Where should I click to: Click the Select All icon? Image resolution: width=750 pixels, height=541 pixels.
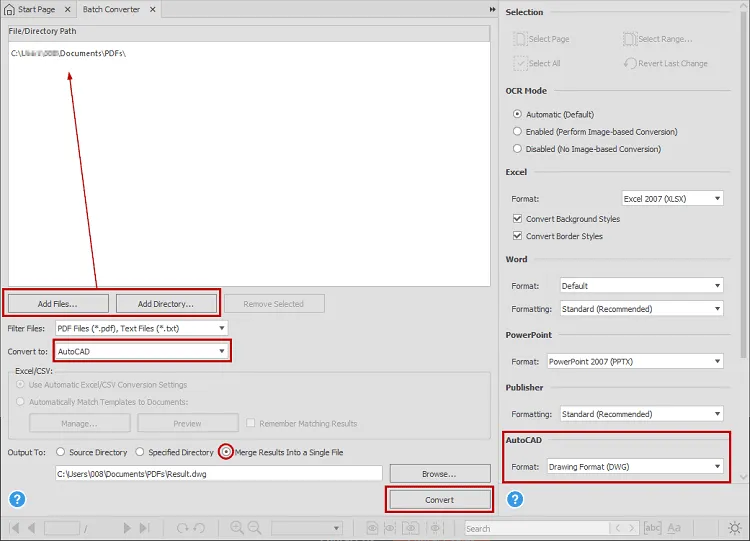(519, 63)
